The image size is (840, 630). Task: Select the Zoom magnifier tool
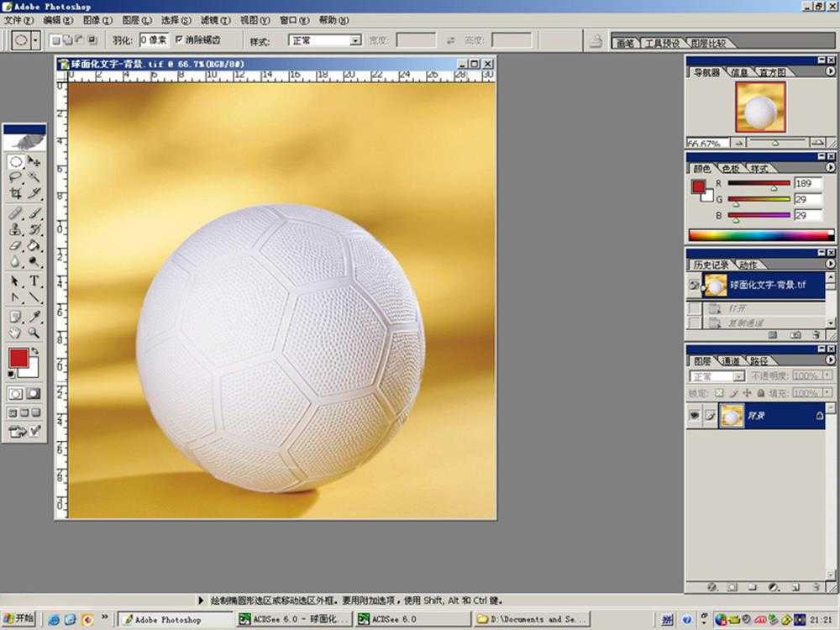34,333
